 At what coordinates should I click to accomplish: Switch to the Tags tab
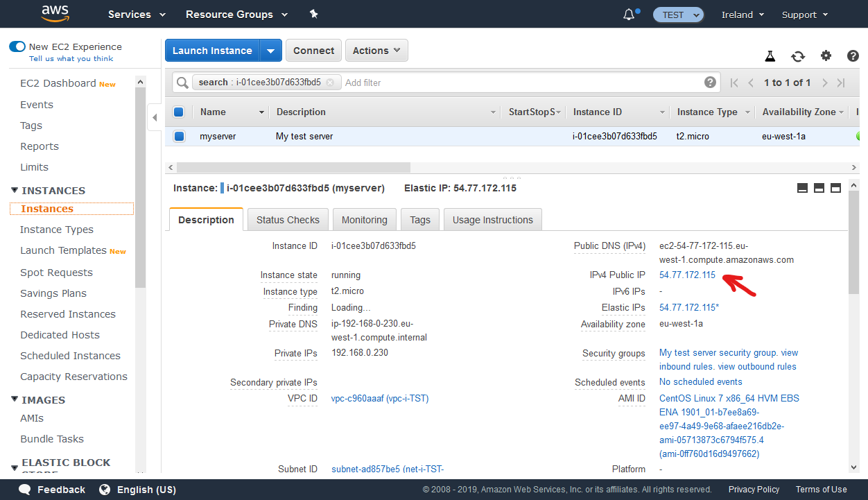(x=420, y=220)
